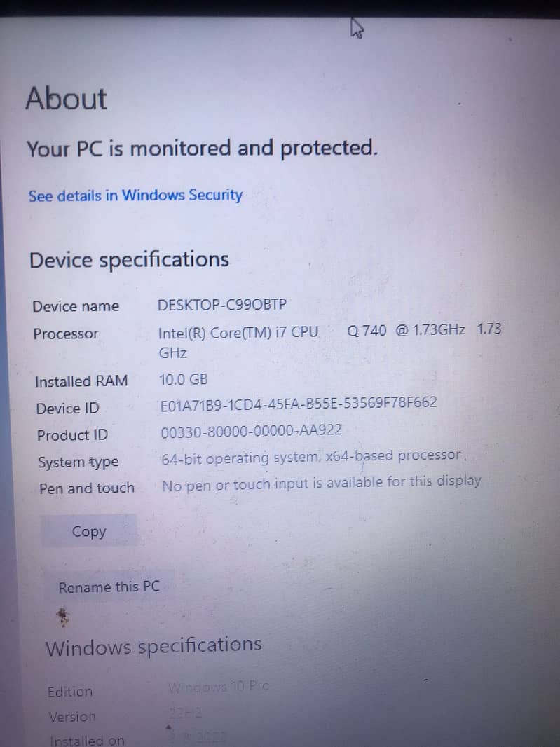Click the Windows 10 Pro edition value
Image resolution: width=560 pixels, height=747 pixels.
point(218,687)
